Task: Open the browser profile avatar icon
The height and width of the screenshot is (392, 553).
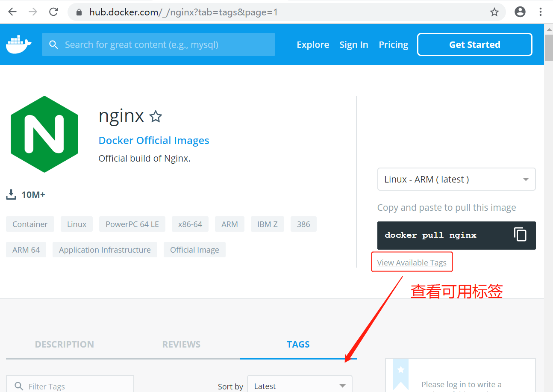Action: [520, 12]
